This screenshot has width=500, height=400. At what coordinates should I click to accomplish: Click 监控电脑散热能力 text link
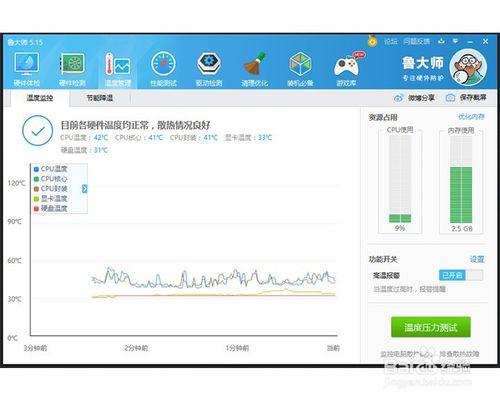407,354
